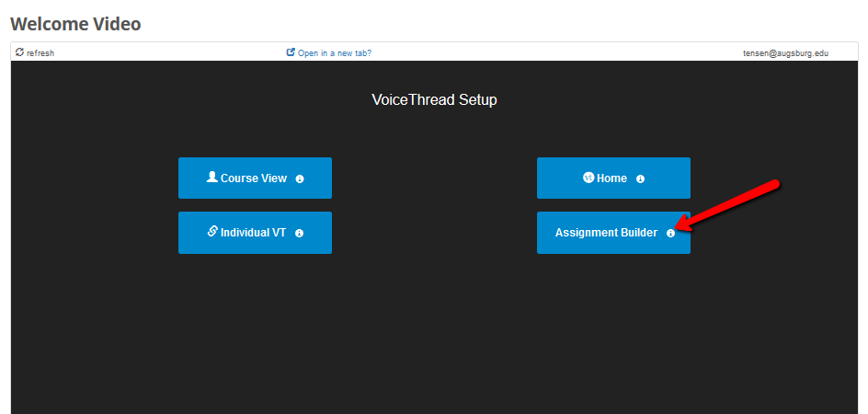Click the info icon on Individual VT
Image resolution: width=868 pixels, height=414 pixels.
point(299,234)
